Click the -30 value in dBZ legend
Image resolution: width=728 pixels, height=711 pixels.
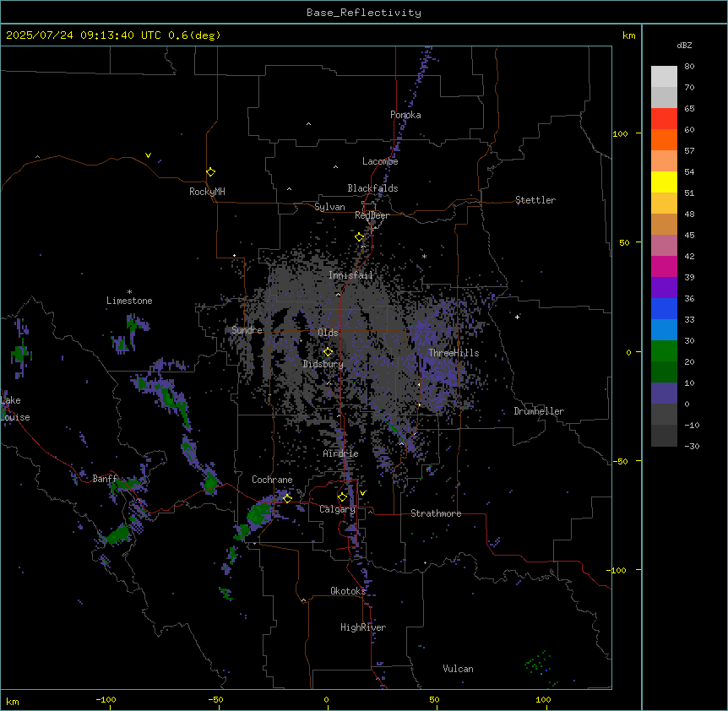pos(692,446)
